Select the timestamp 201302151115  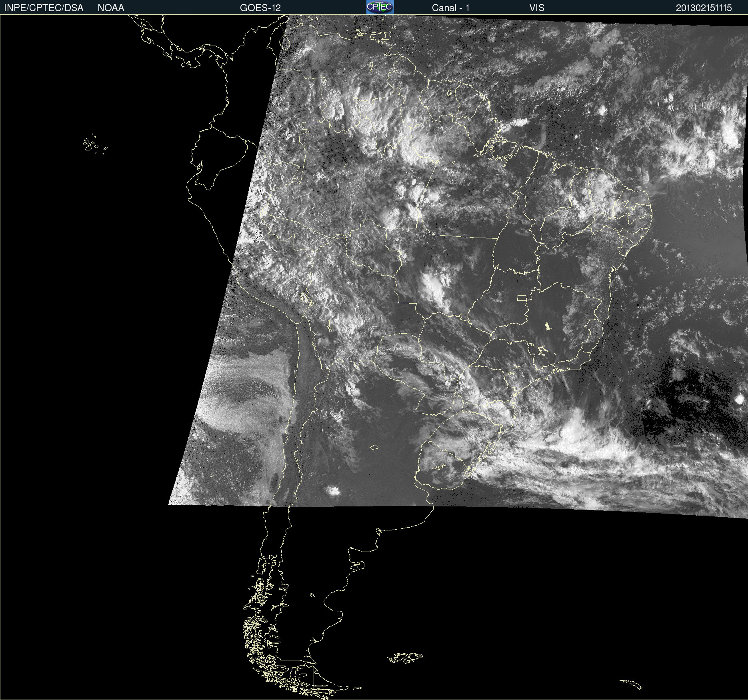coord(704,8)
